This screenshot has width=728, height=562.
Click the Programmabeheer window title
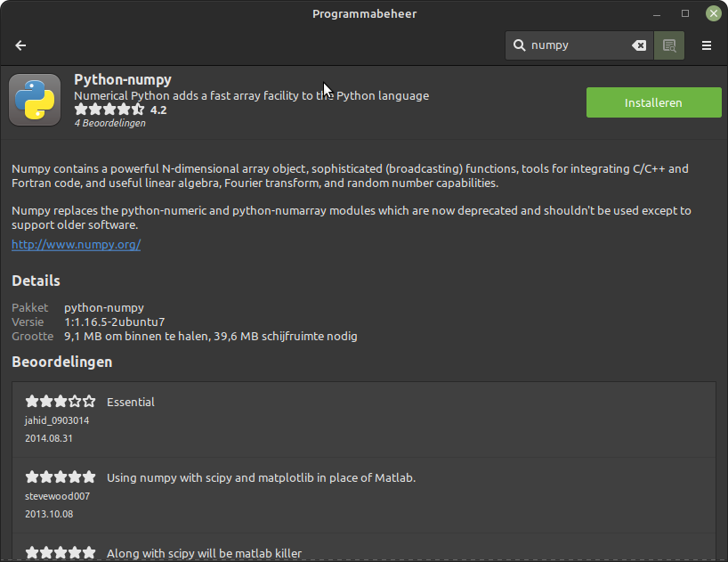coord(365,14)
